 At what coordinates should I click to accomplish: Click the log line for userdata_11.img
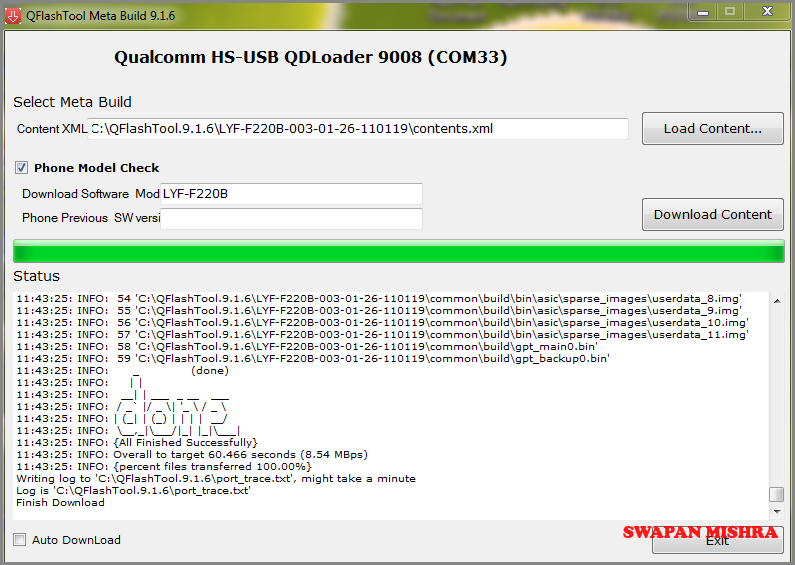382,335
